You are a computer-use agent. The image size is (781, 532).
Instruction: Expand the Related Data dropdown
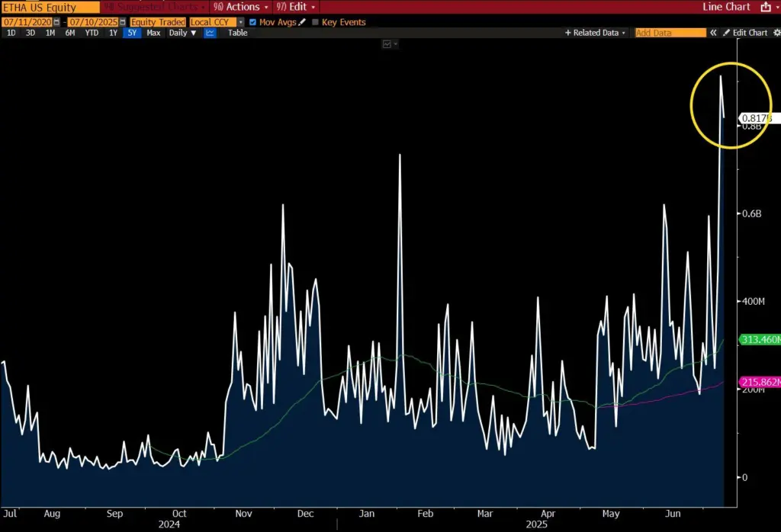coord(593,33)
